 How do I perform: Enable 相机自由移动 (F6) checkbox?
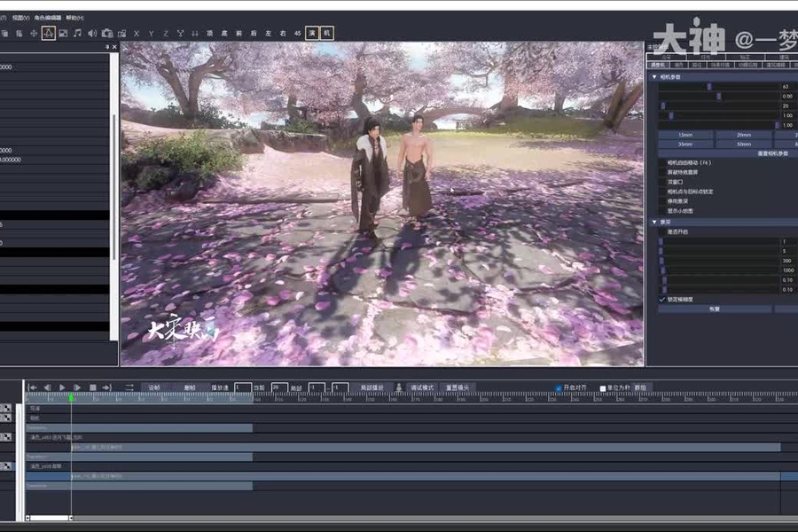(x=662, y=163)
